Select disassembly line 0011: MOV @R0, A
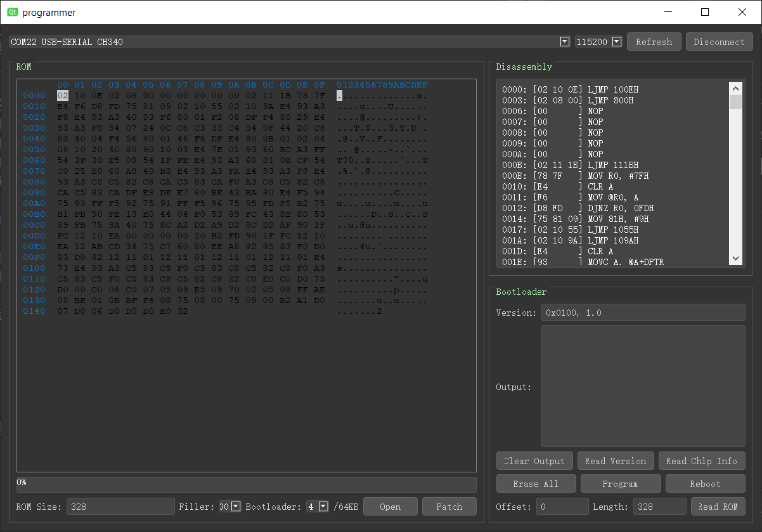This screenshot has width=762, height=532. pyautogui.click(x=571, y=197)
